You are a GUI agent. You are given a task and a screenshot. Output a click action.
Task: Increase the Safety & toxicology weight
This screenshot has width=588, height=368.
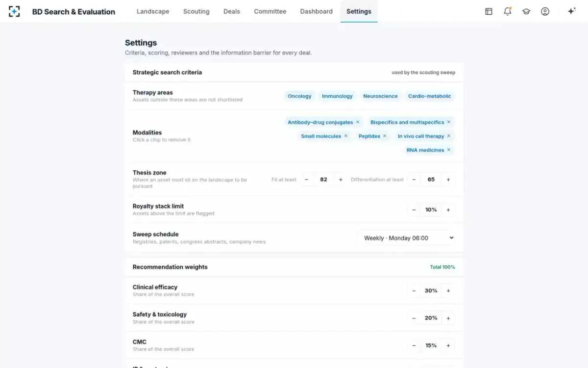(448, 318)
